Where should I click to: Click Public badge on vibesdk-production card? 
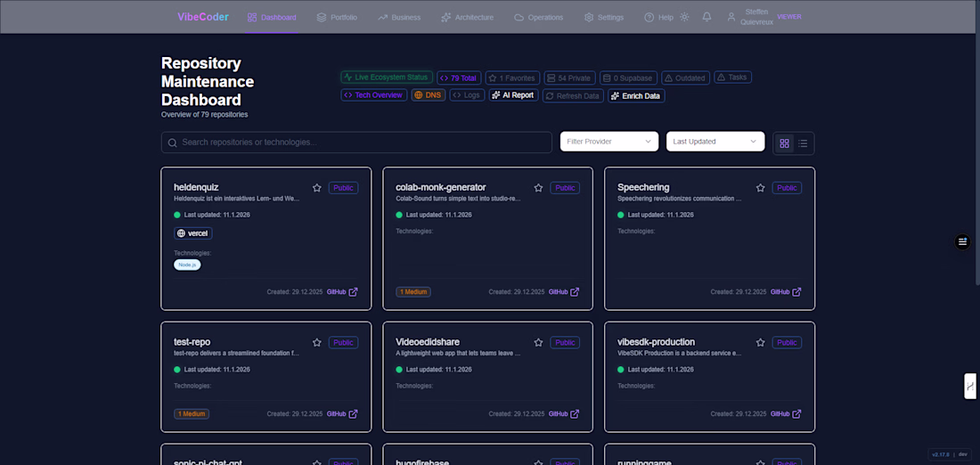787,342
